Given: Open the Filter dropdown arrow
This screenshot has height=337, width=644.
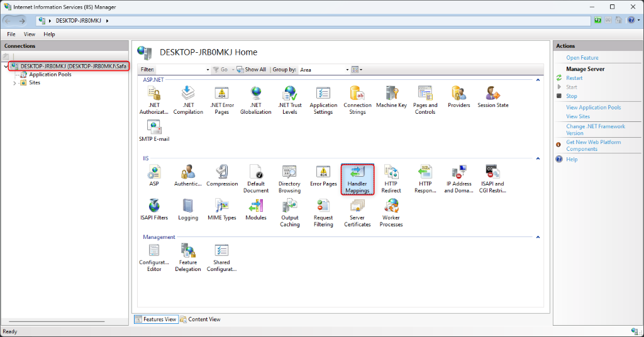Looking at the screenshot, I should (x=208, y=70).
